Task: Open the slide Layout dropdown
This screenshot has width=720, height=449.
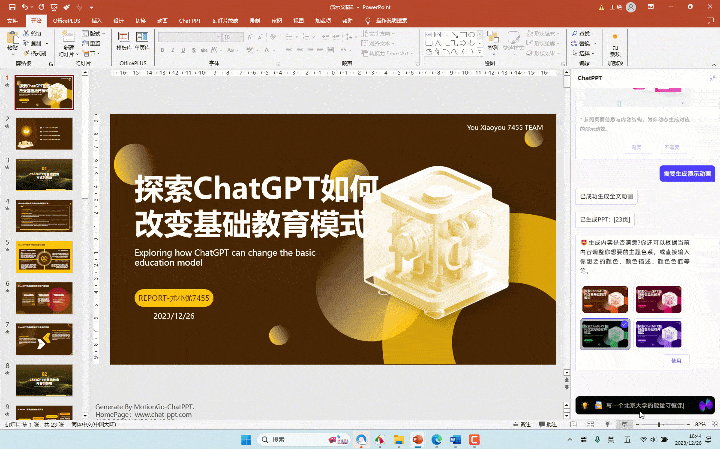Action: (x=93, y=34)
